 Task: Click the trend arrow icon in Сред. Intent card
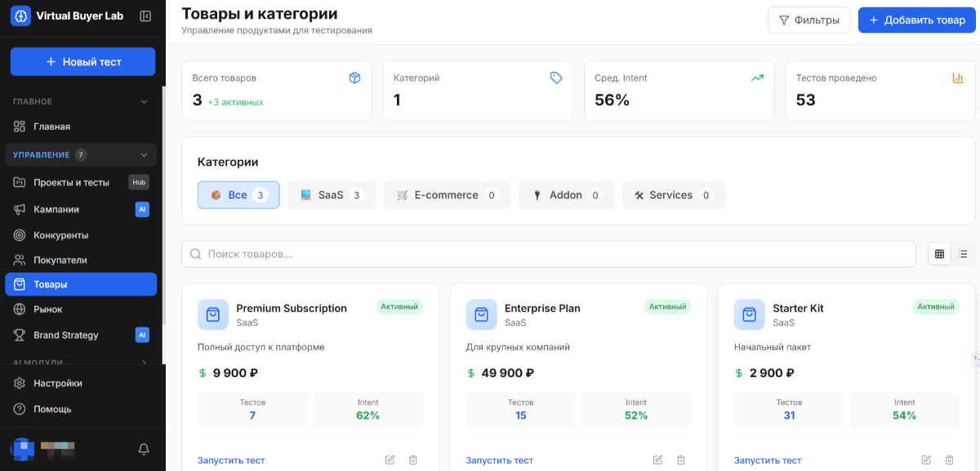[757, 78]
